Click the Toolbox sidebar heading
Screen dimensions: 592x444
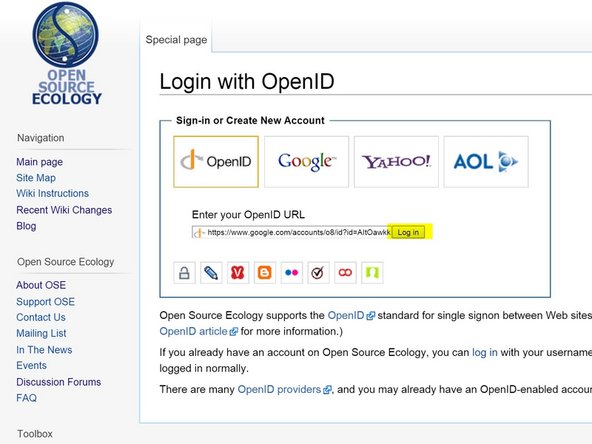(35, 434)
